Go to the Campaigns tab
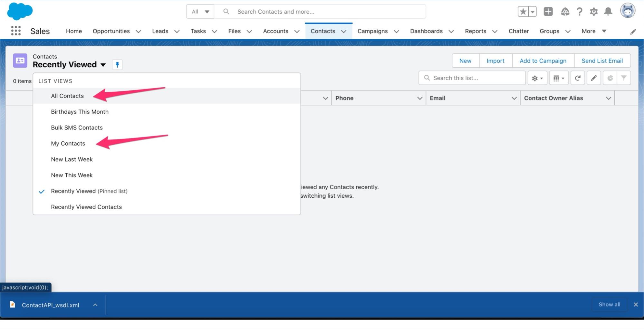644x329 pixels. pyautogui.click(x=372, y=31)
